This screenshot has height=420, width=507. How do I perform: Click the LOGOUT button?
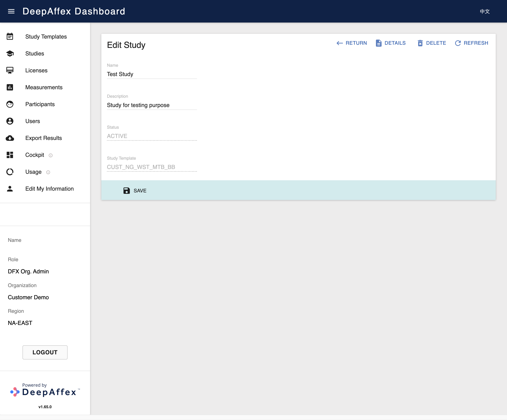point(45,352)
